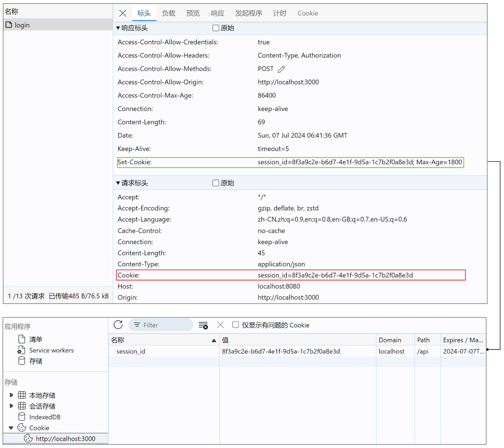
Task: Click the edit pencil next to POST
Action: pos(282,69)
